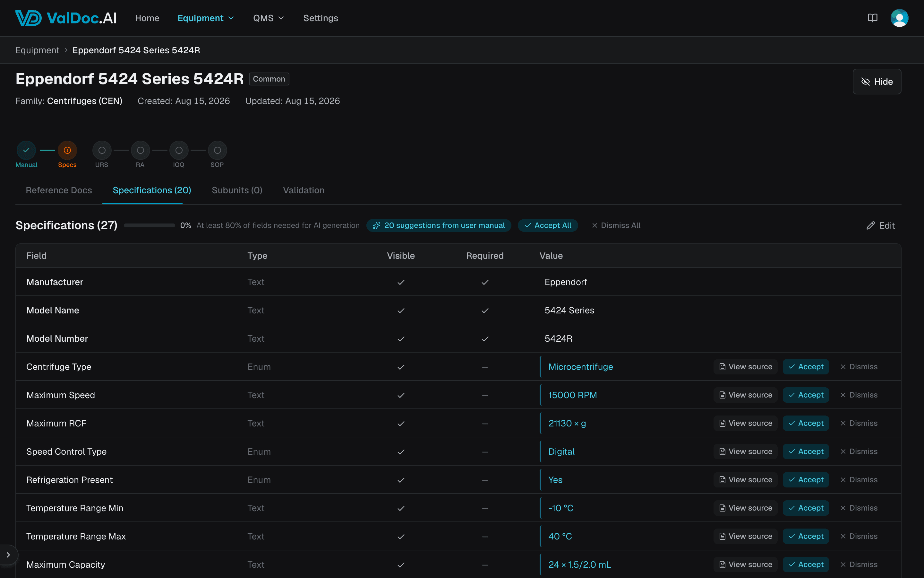Toggle Visible check for Manufacturer

click(400, 282)
